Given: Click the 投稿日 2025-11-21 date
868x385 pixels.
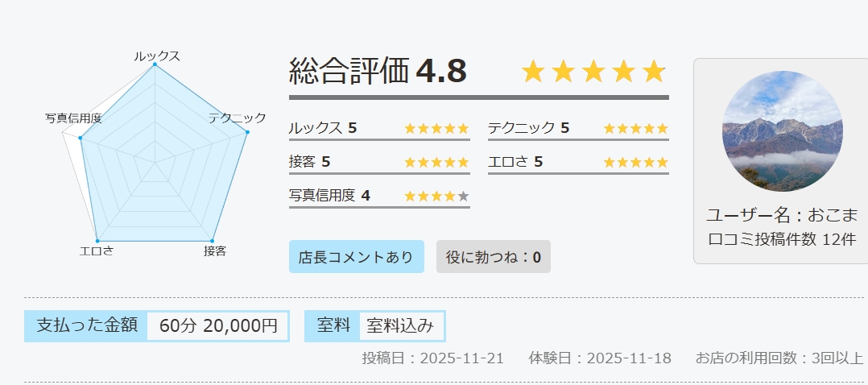Looking at the screenshot, I should pos(432,358).
